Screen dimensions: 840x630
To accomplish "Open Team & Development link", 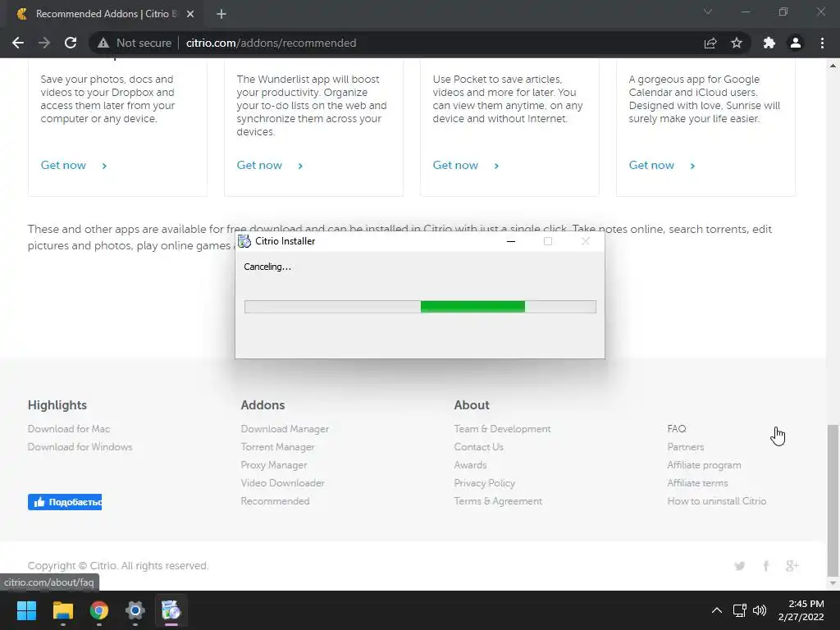I will [x=503, y=428].
